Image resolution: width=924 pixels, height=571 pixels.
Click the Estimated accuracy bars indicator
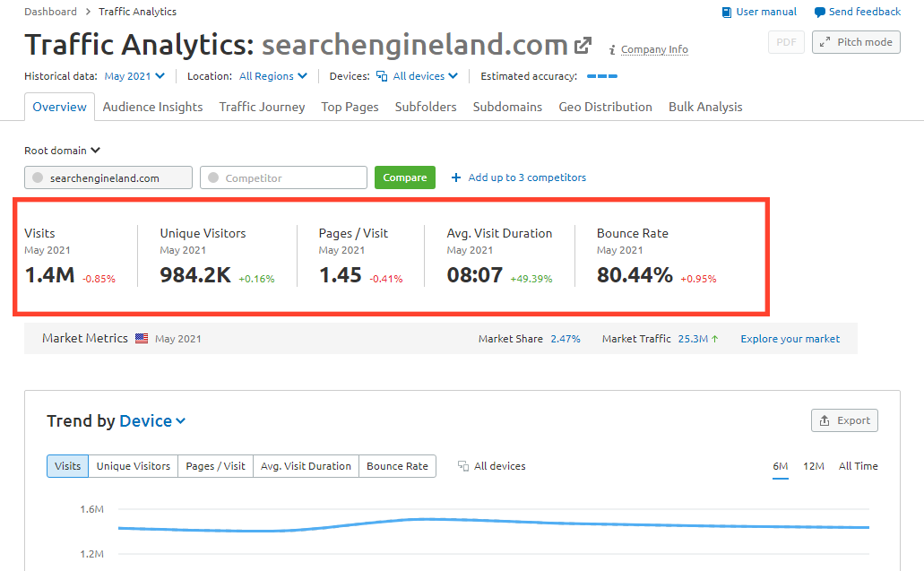(602, 76)
